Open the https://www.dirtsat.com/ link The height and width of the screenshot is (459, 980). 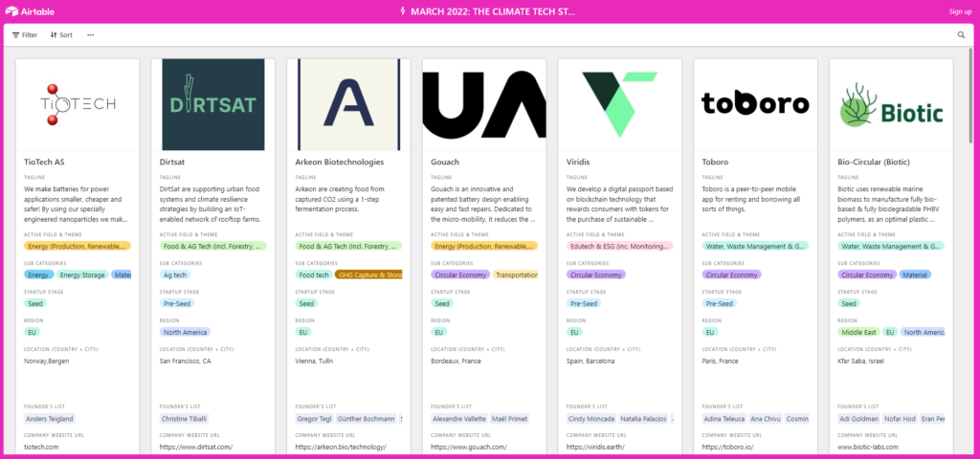(x=196, y=448)
